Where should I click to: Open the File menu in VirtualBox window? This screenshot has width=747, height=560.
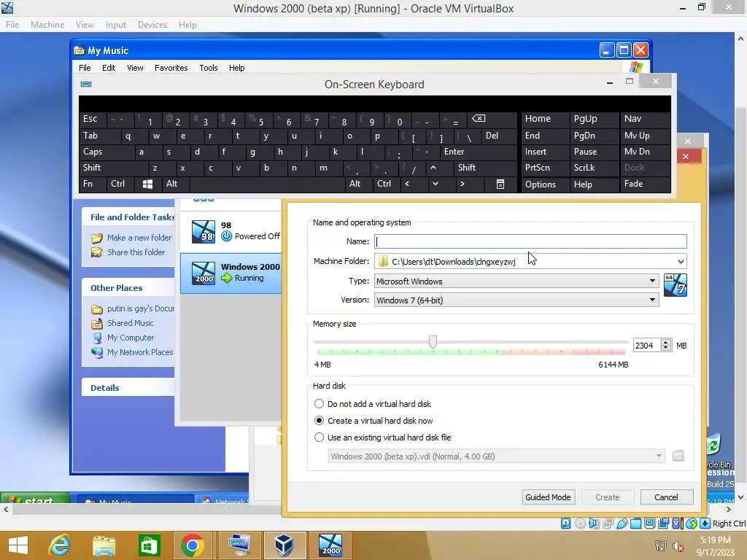pos(12,25)
